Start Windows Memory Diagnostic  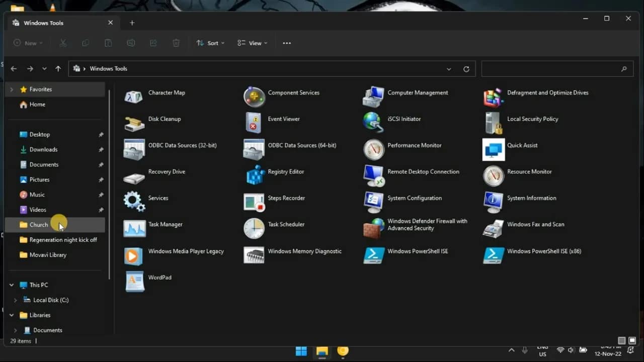click(x=305, y=251)
